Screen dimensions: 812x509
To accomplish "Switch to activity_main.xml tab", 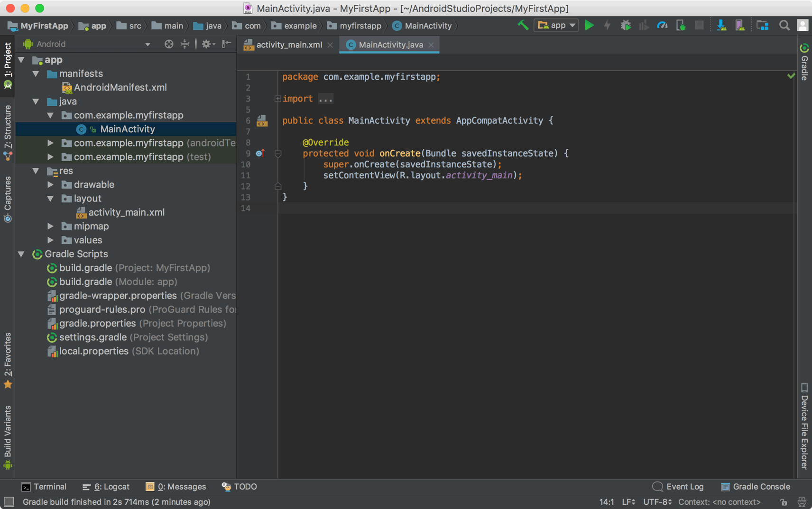I will [x=288, y=45].
